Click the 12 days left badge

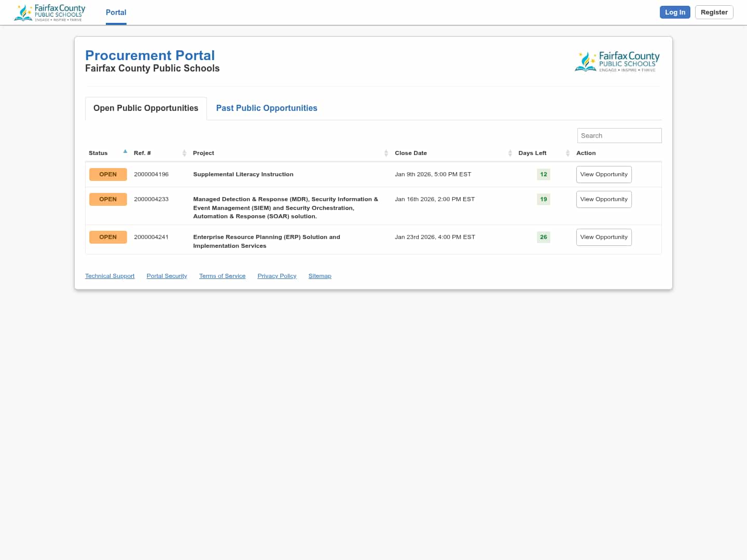pos(543,175)
